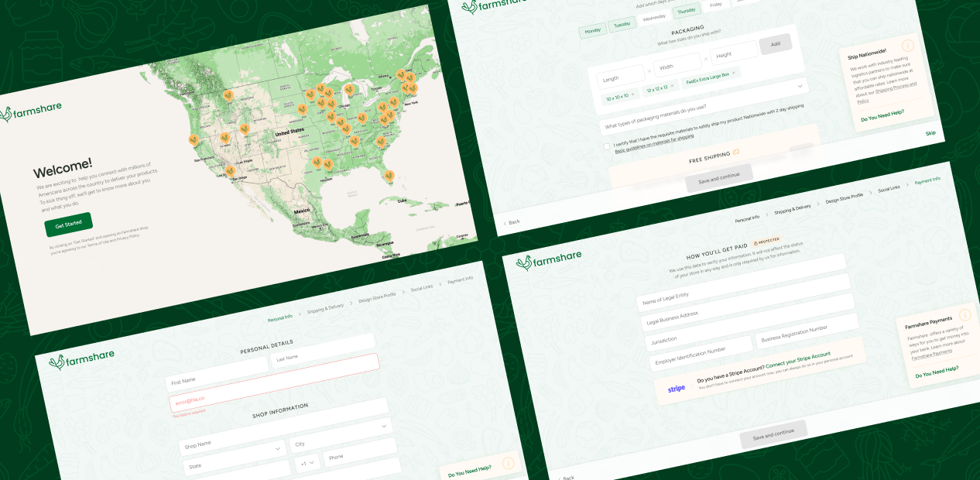This screenshot has width=980, height=480.
Task: Toggle the Tuesday shipping day
Action: 622,24
